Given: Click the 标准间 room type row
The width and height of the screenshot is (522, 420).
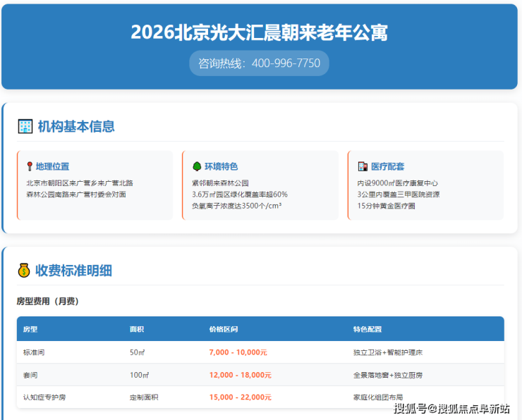Looking at the screenshot, I should click(x=34, y=352).
